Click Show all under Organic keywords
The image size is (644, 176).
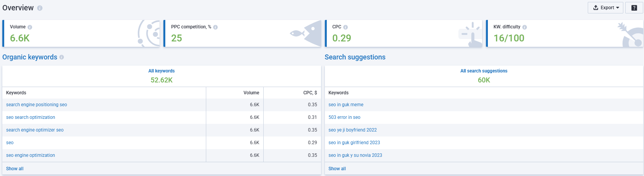coord(15,169)
